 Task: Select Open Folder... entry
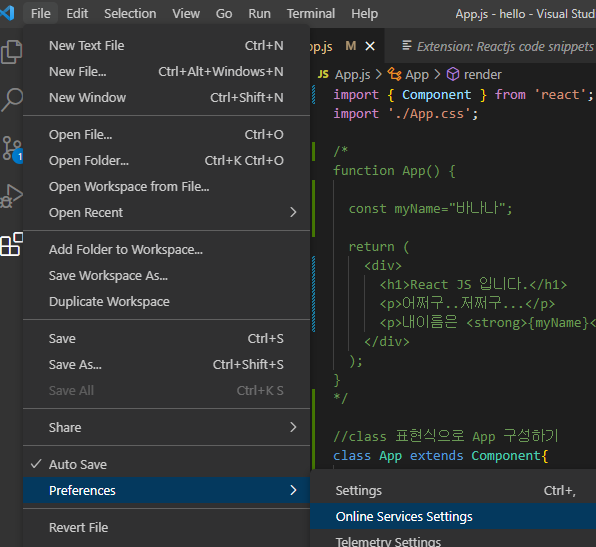pos(166,160)
